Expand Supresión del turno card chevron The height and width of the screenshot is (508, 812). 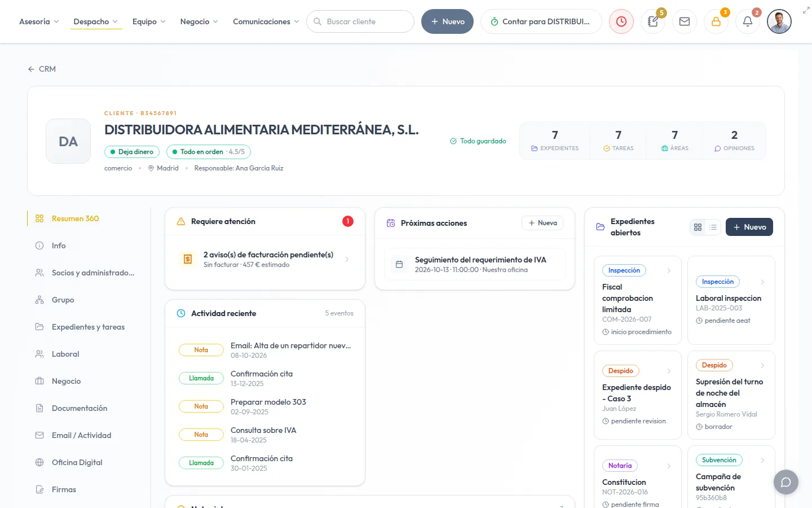[762, 365]
